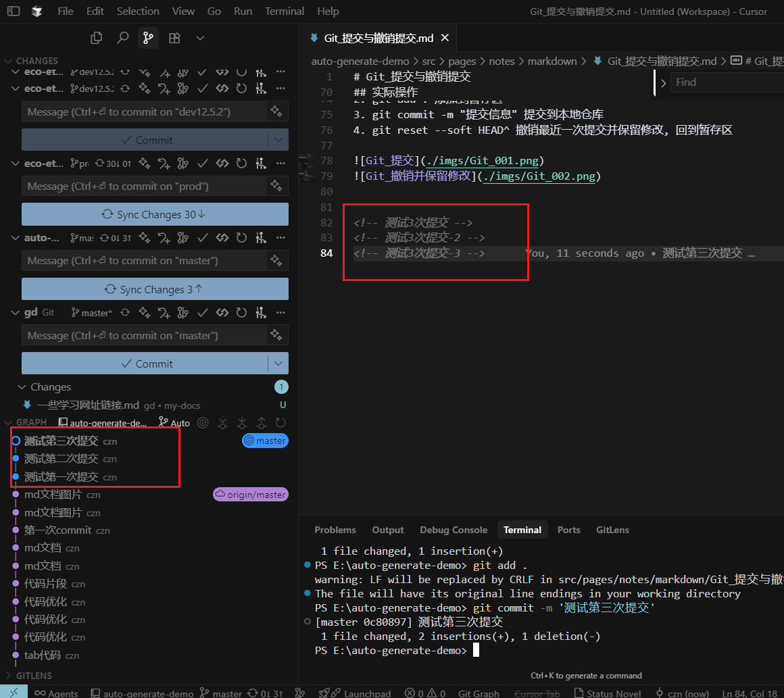Click Sync Changes 3 button for master
Viewport: 784px width, 698px height.
click(x=155, y=289)
